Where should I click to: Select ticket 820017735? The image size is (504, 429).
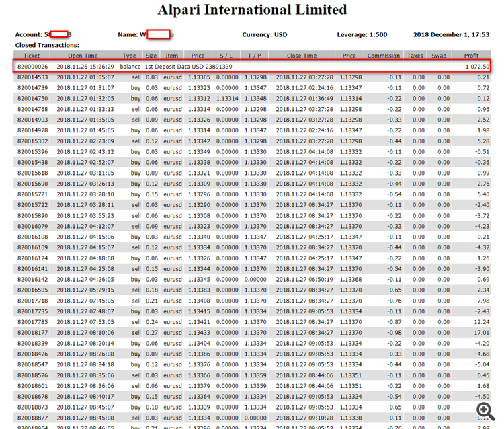tap(32, 311)
